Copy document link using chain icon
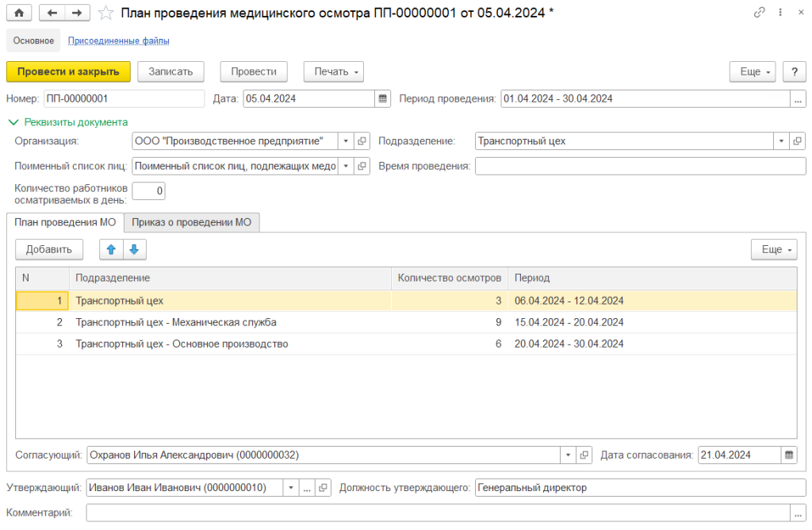This screenshot has width=812, height=530. coord(759,13)
